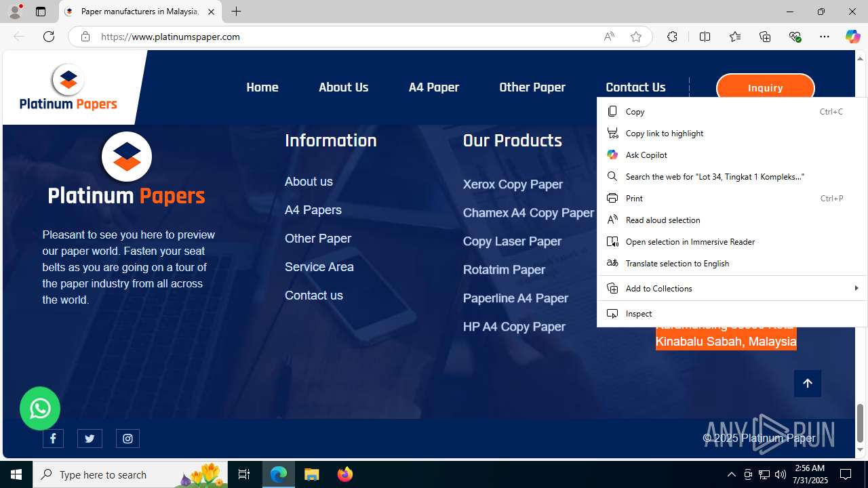Click the page vertical scrollbar thumb
Screen dimensions: 868x488
[861, 423]
